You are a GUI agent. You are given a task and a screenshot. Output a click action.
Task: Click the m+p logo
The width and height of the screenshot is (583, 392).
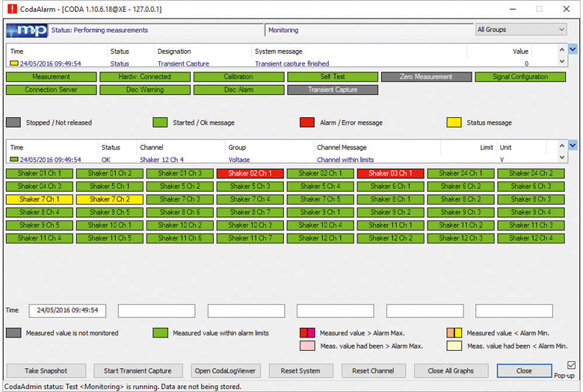point(27,30)
